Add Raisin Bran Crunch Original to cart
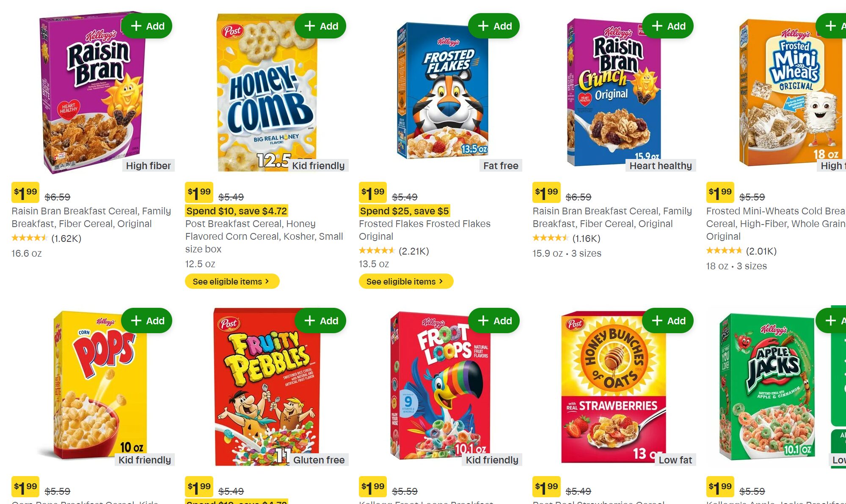This screenshot has width=846, height=504. click(x=668, y=26)
